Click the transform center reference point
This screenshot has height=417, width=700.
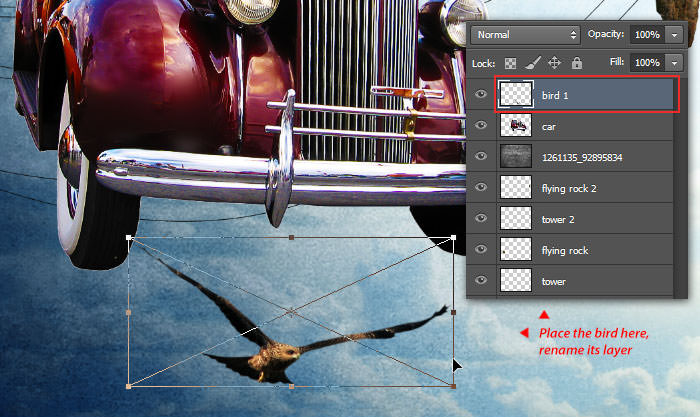292,312
